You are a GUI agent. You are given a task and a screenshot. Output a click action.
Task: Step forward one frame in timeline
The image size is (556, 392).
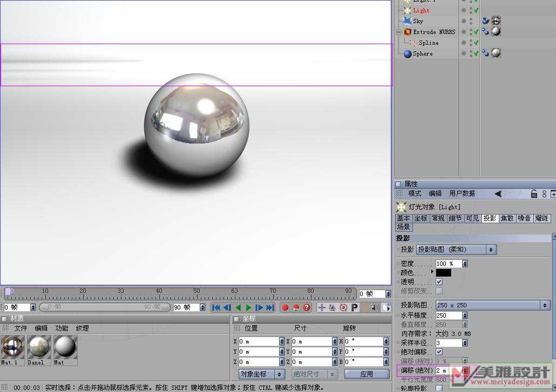(x=259, y=307)
